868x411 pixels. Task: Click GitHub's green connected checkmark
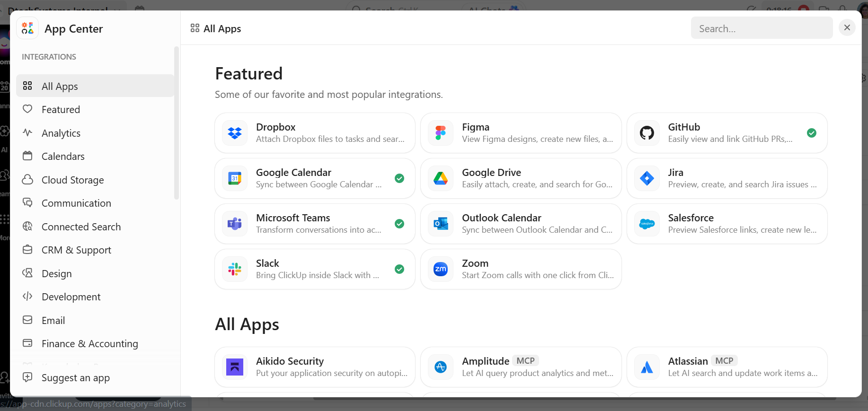[812, 133]
